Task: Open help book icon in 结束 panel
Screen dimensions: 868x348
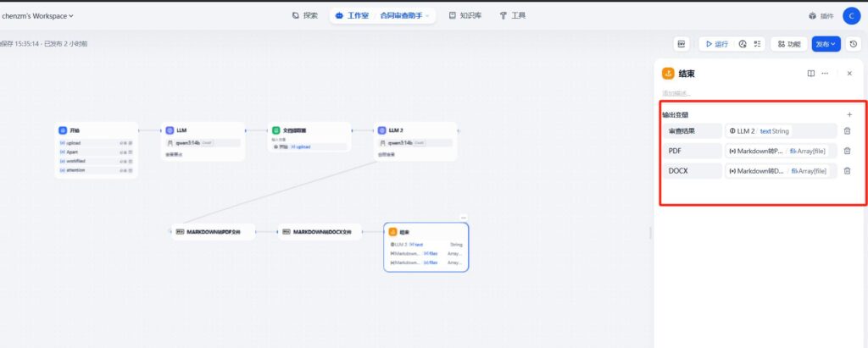Action: [811, 74]
